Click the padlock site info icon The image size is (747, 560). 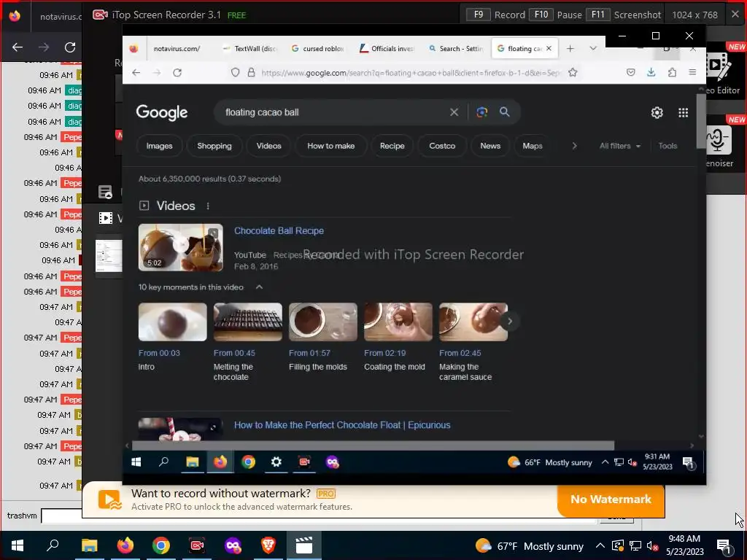(251, 72)
